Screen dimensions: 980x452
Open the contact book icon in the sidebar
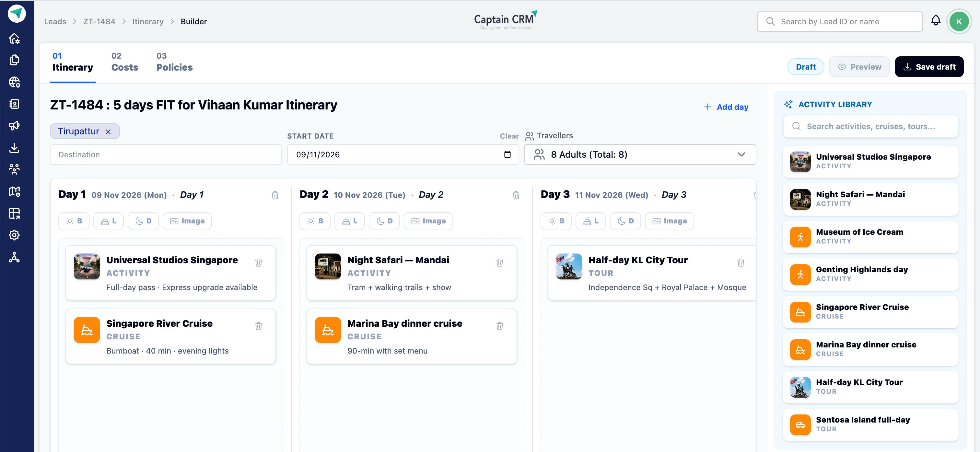tap(15, 104)
